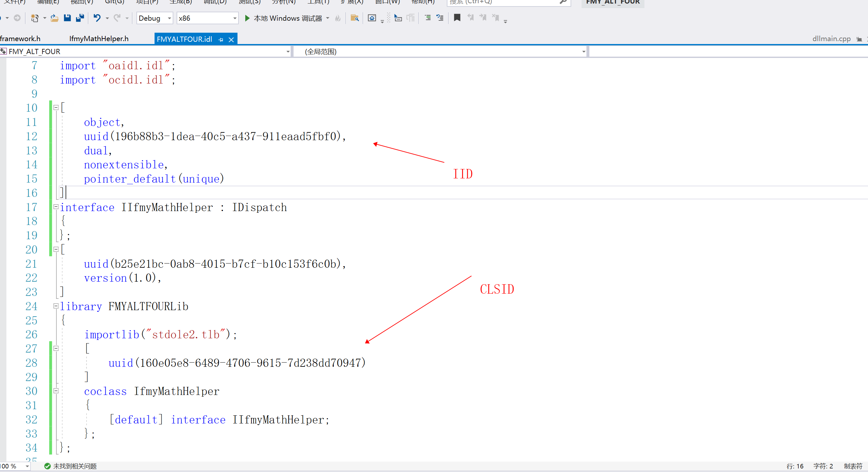Pin the FMYALTFOUR.idl tab

pyautogui.click(x=221, y=40)
